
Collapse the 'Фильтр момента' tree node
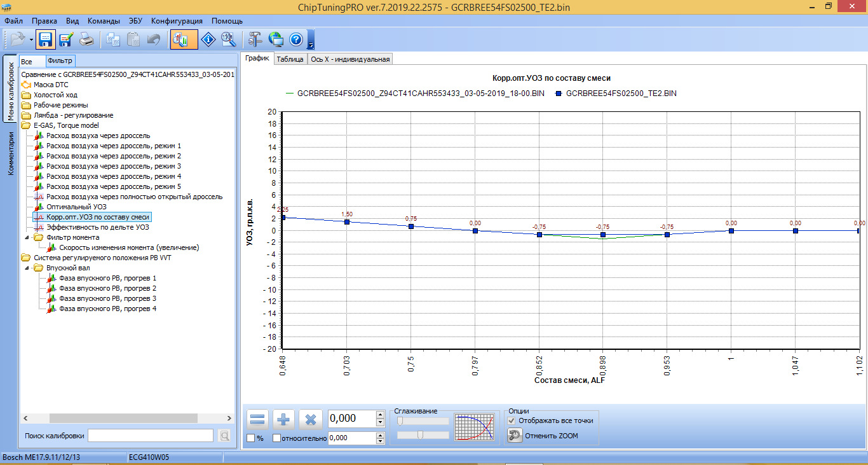click(x=27, y=237)
